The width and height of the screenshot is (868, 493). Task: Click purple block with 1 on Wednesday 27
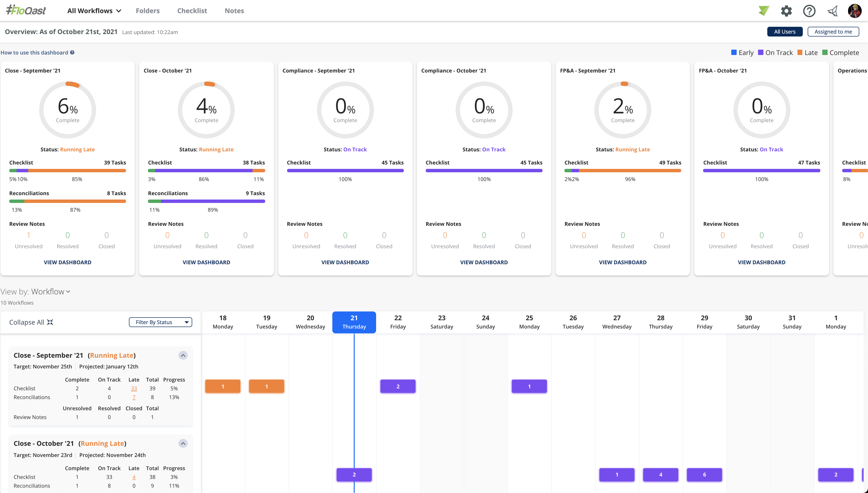616,474
